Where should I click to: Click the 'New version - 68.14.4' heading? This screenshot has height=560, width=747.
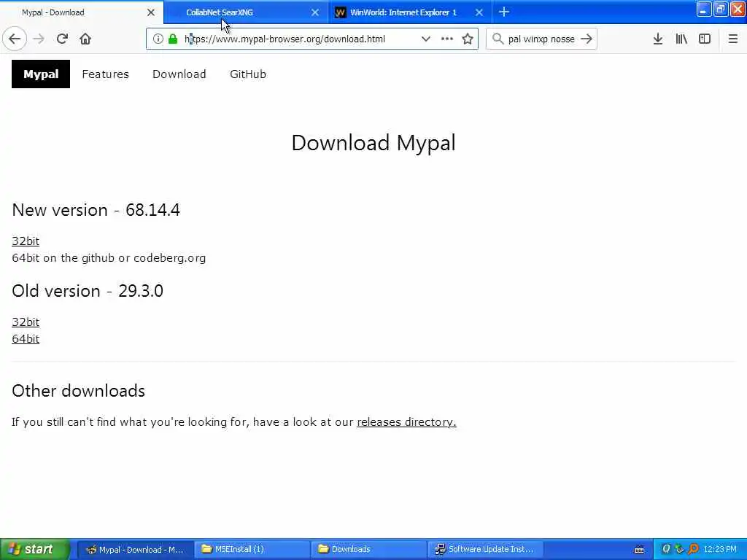tap(96, 210)
